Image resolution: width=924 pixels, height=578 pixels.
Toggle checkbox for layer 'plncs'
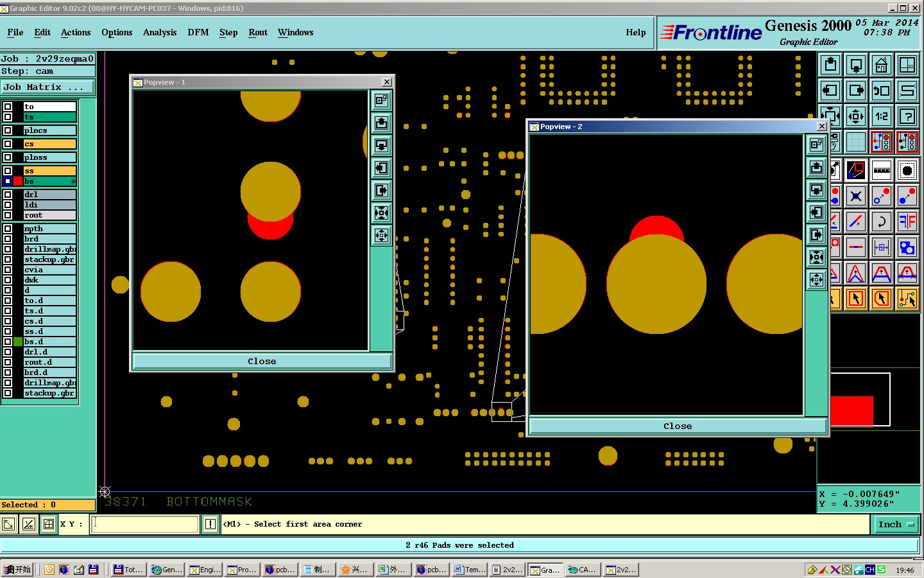[8, 130]
